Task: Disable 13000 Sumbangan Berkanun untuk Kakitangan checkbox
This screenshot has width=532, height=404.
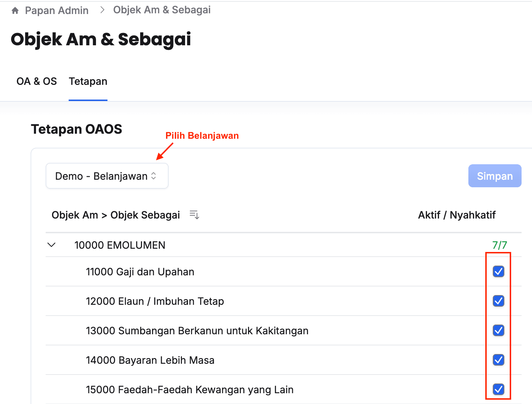Action: click(x=498, y=330)
